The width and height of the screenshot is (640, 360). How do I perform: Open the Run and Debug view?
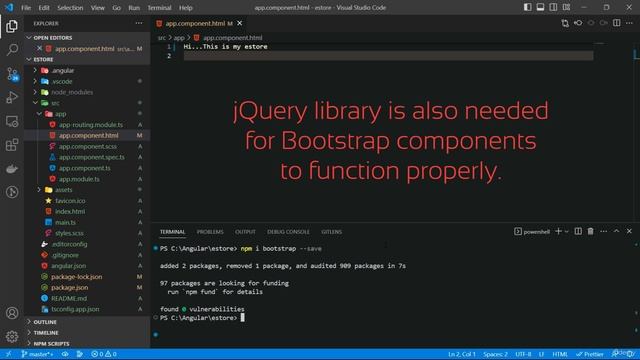pos(12,98)
